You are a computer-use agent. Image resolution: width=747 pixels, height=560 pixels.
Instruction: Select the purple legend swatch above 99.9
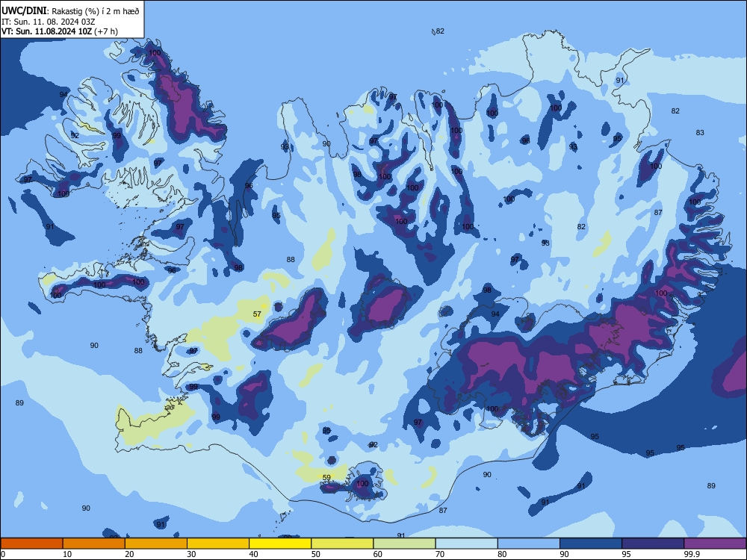coord(715,544)
